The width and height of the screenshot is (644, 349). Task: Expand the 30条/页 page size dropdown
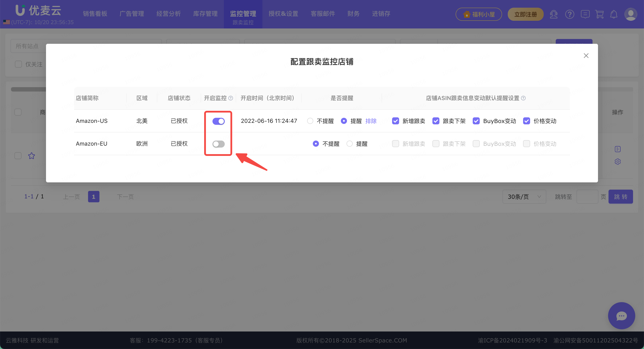click(x=524, y=197)
